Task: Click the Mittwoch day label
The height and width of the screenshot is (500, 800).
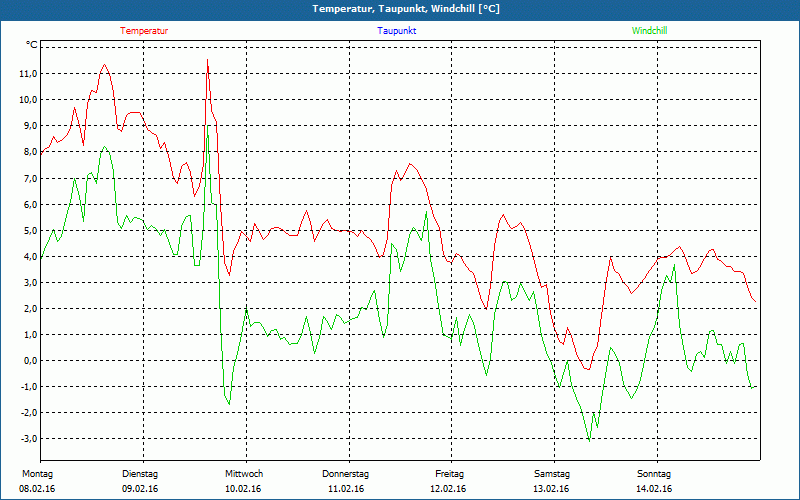Action: click(x=244, y=474)
